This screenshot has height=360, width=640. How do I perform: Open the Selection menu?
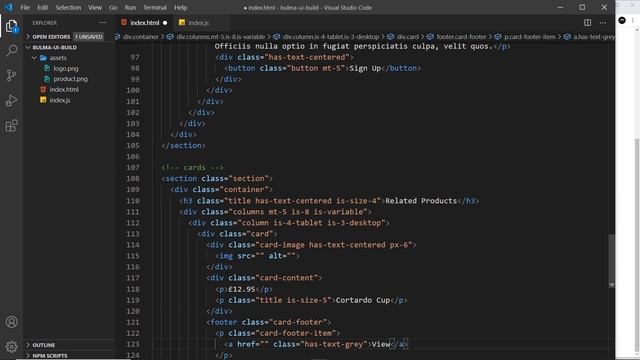coord(68,7)
